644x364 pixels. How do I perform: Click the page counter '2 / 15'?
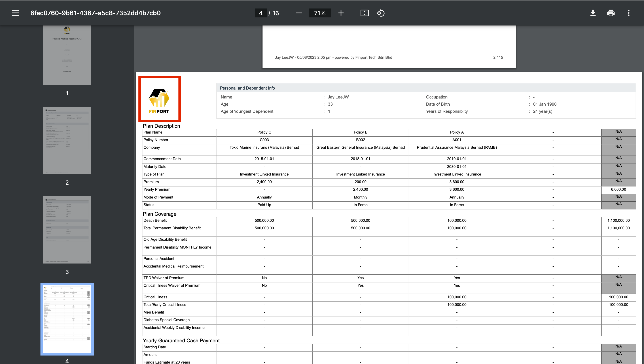tap(498, 57)
